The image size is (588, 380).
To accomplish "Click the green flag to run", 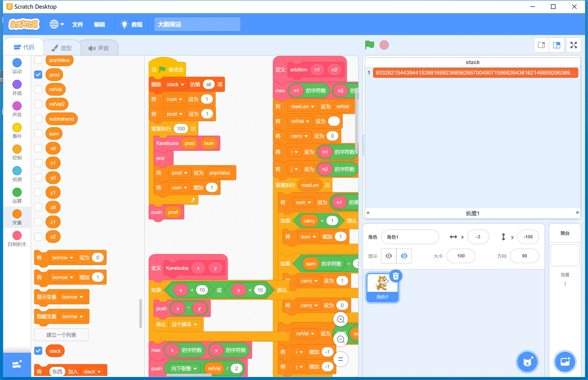I will pyautogui.click(x=369, y=45).
